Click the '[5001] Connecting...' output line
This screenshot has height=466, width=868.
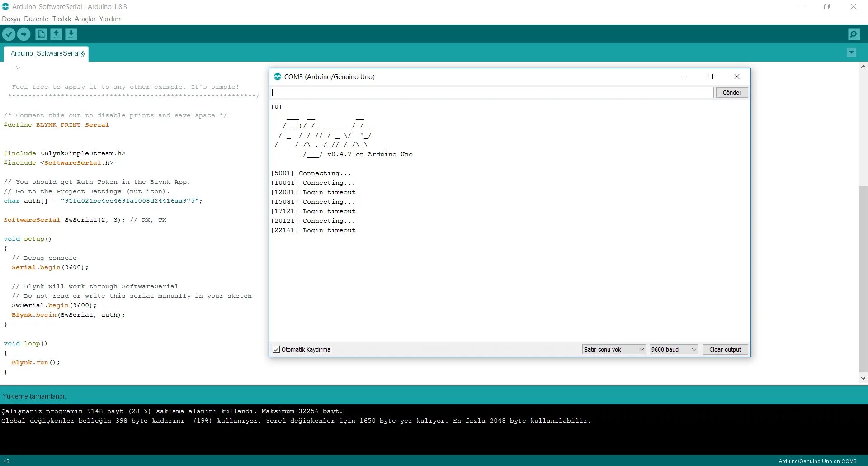pos(311,173)
